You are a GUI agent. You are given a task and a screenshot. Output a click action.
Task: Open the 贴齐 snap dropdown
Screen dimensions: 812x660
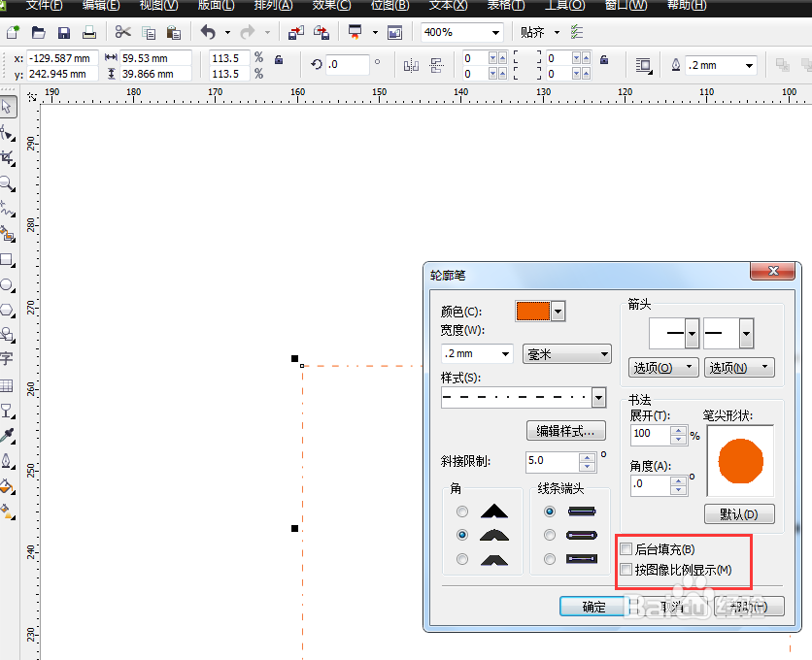(557, 33)
